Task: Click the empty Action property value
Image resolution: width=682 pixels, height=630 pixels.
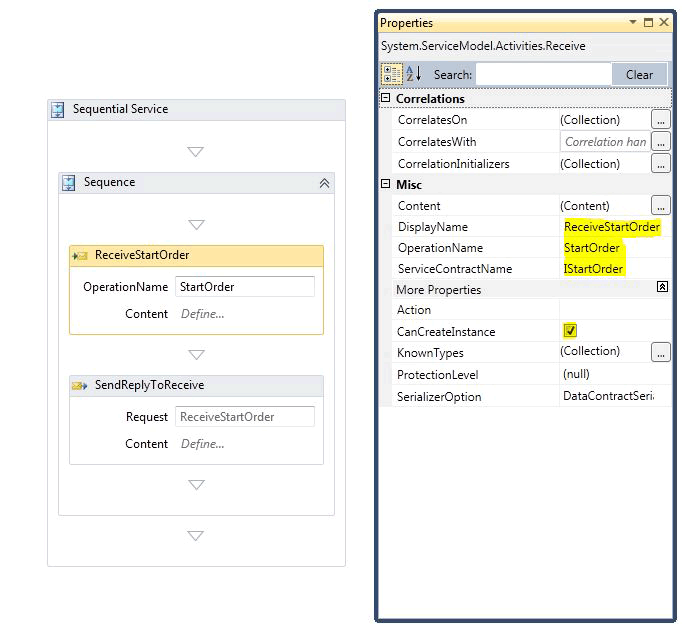Action: tap(615, 310)
